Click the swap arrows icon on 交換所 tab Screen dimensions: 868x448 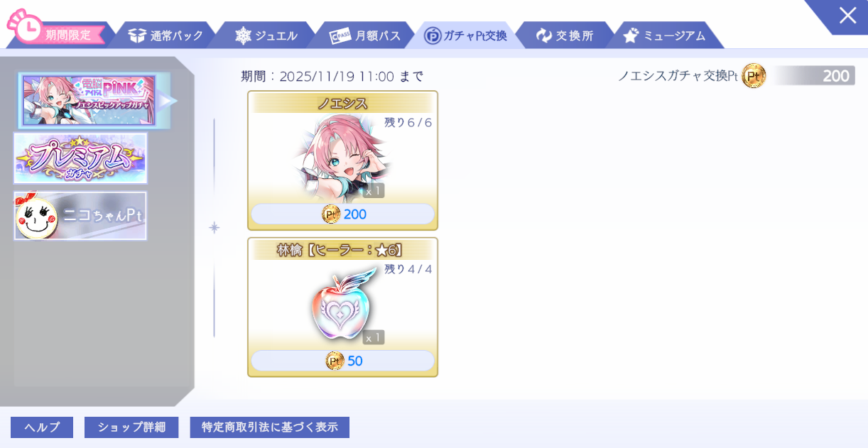pos(544,35)
